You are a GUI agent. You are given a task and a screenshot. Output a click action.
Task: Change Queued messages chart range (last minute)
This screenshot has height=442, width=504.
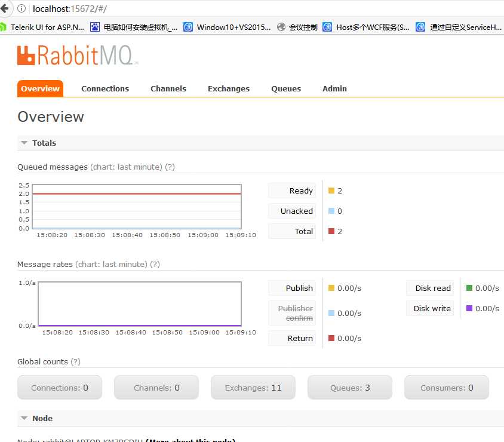coord(127,167)
